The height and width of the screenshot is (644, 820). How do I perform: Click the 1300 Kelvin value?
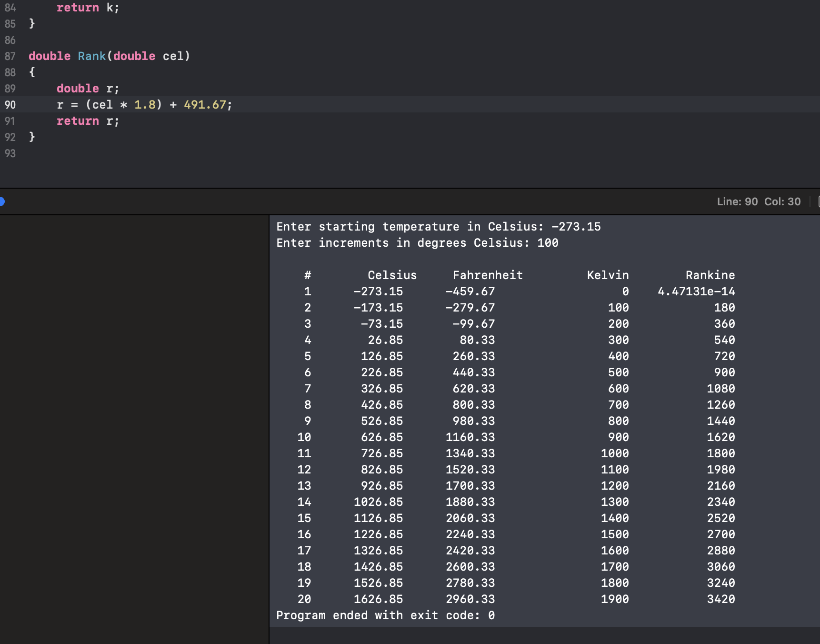(615, 502)
